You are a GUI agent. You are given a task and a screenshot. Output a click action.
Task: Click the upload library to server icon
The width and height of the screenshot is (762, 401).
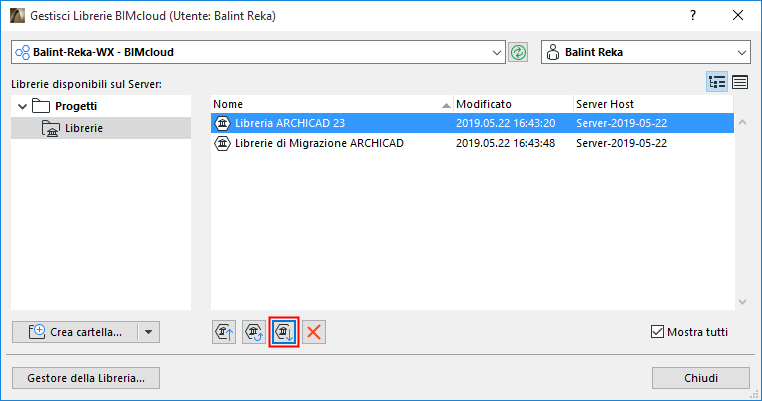click(224, 332)
